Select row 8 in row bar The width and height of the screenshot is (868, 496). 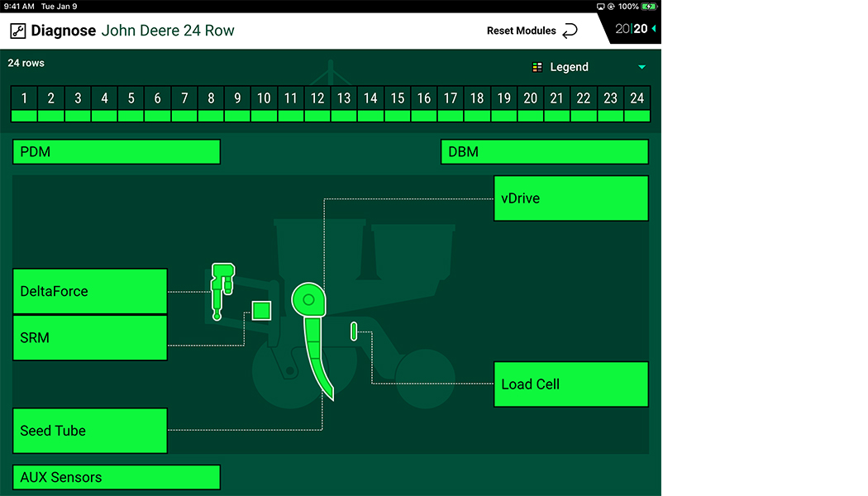(x=211, y=104)
